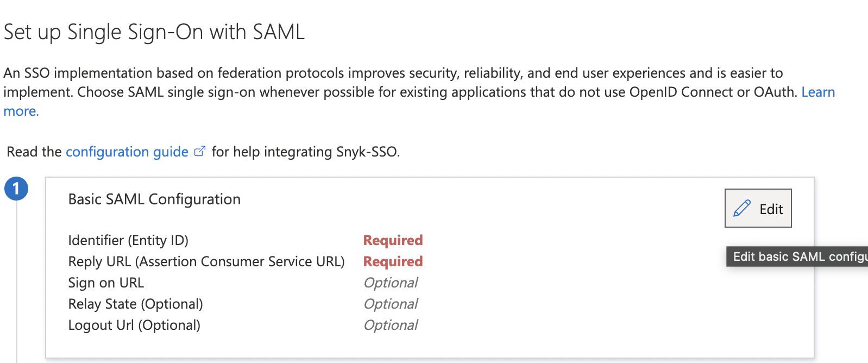The width and height of the screenshot is (868, 363).
Task: Click the Relay State (Optional) row
Action: 135,304
